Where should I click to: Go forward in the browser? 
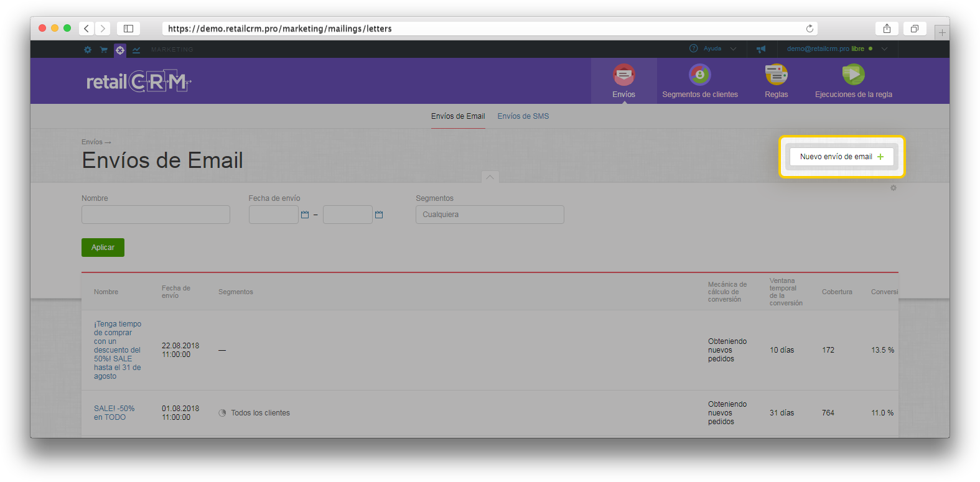click(103, 29)
